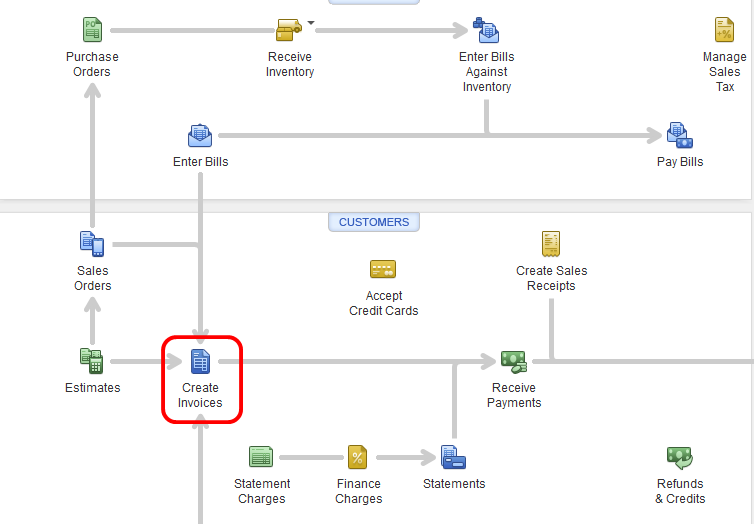
Task: Open the Create Sales Receipts icon
Action: click(x=551, y=244)
